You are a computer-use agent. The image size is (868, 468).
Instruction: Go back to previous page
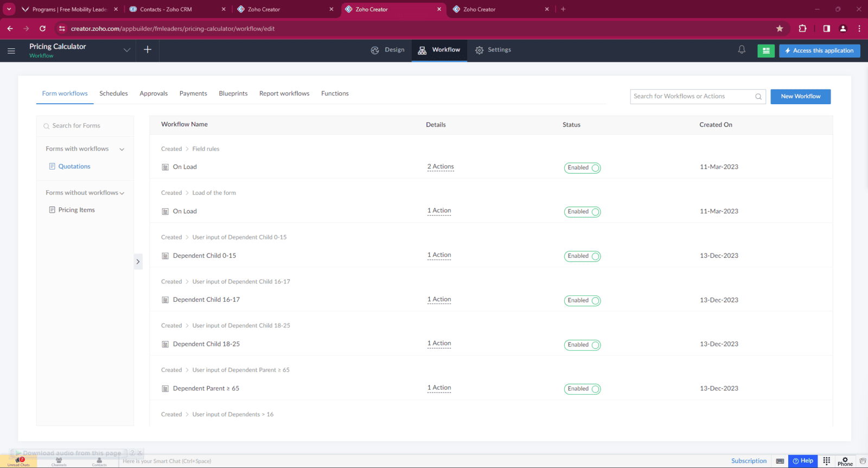click(10, 29)
